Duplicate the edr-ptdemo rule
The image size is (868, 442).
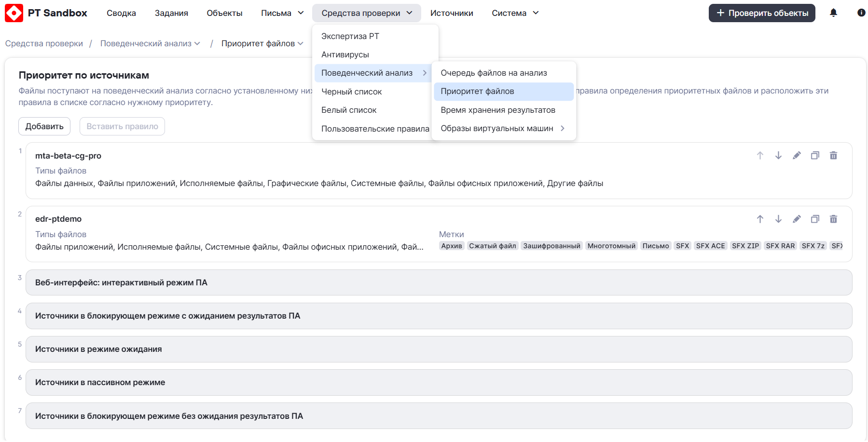tap(815, 219)
